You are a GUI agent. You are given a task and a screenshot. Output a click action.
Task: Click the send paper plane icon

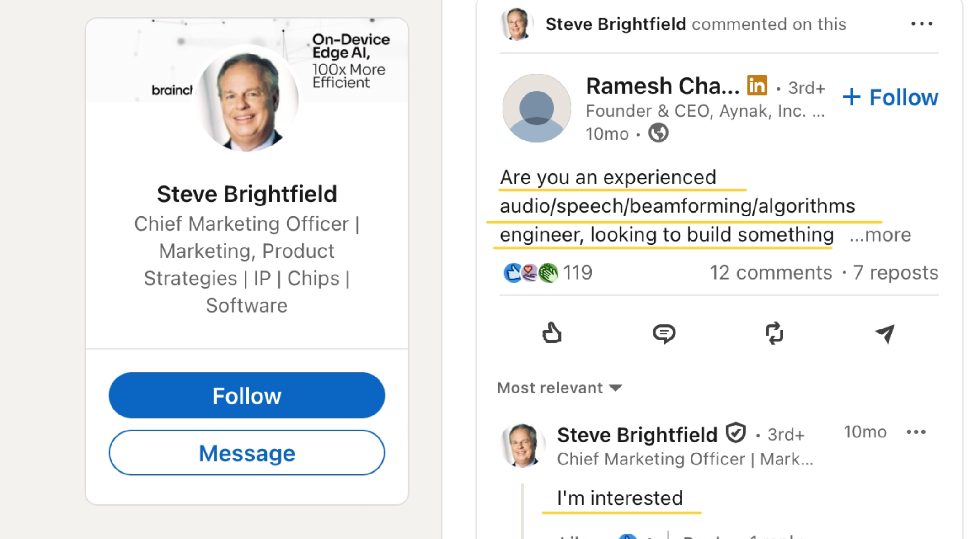(885, 334)
